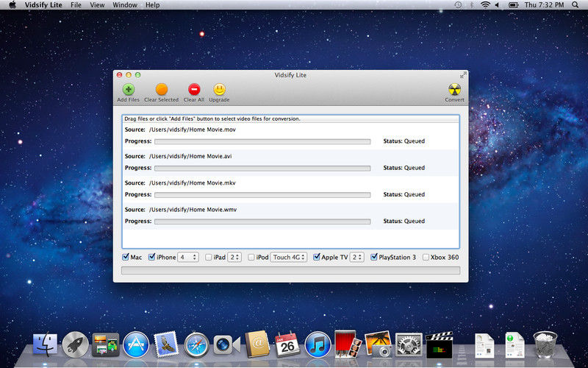The width and height of the screenshot is (588, 368).
Task: Open System Preferences gear in dock
Action: click(409, 344)
